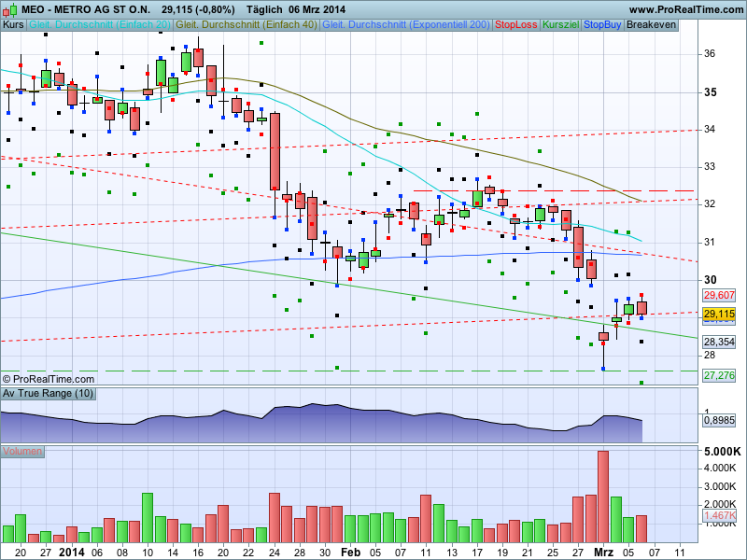Click the candlestick icon beside MEO title
The width and height of the screenshot is (747, 560).
(9, 9)
